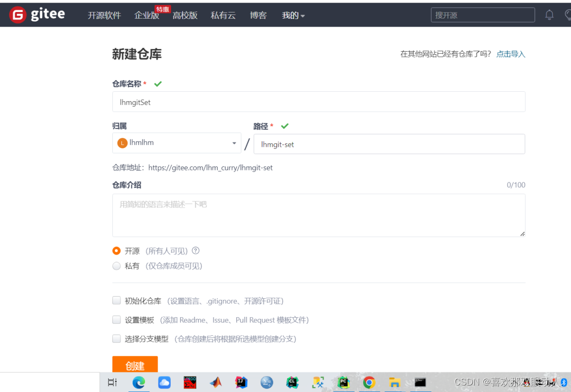571x392 pixels.
Task: Open the 归属 owner dropdown showing lhmlhm
Action: click(177, 143)
